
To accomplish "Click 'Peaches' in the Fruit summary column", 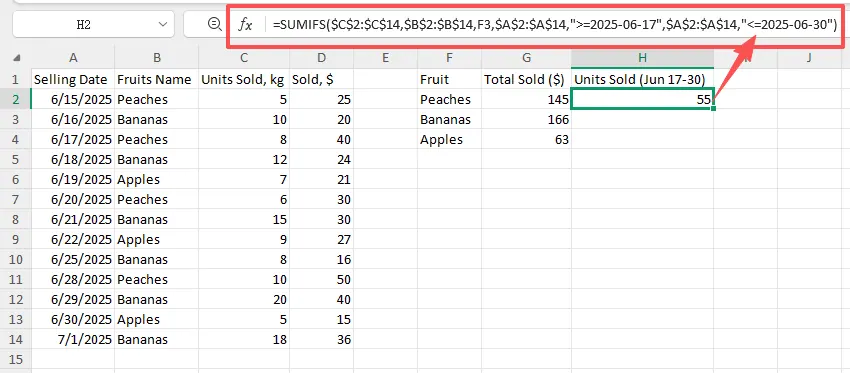I will [449, 100].
